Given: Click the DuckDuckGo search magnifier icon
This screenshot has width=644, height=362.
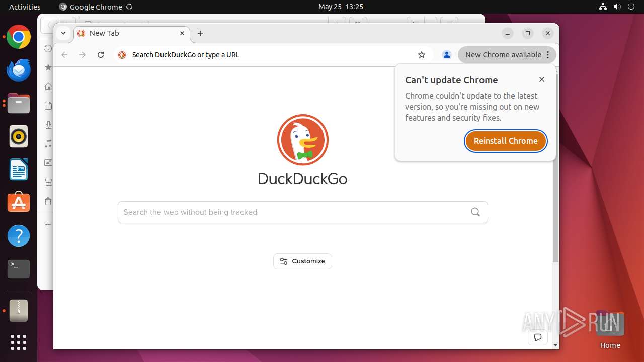Looking at the screenshot, I should click(475, 212).
